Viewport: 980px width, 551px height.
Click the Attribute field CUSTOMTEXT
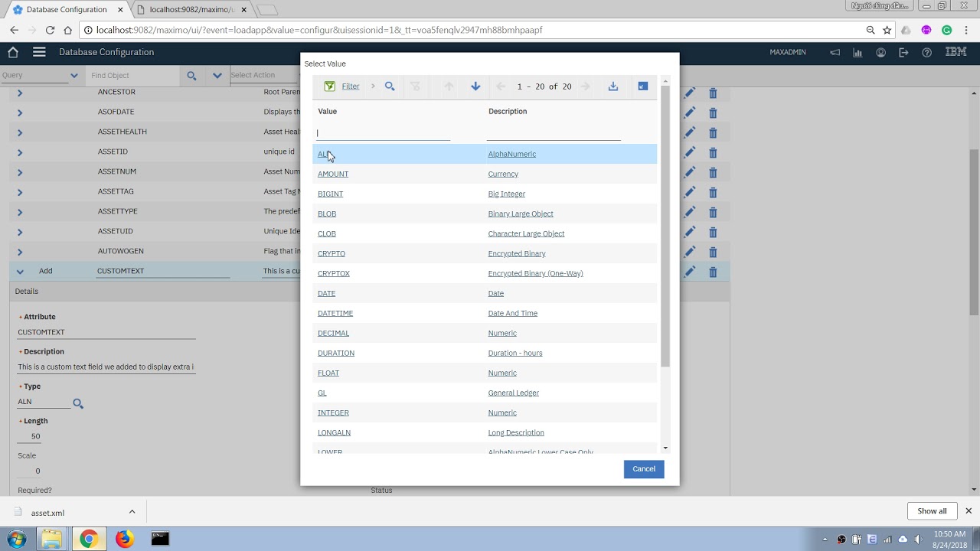point(106,332)
